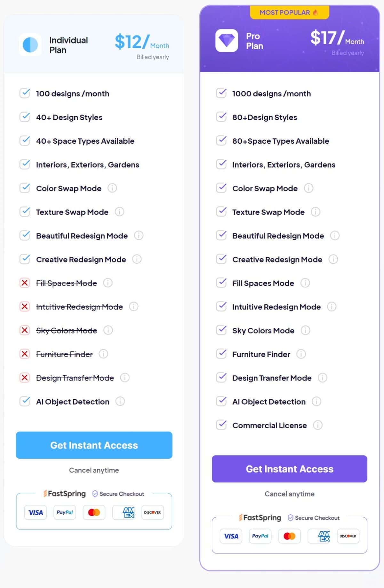
Task: Click info icon for Individual Beautiful Redesign Mode
Action: 139,235
